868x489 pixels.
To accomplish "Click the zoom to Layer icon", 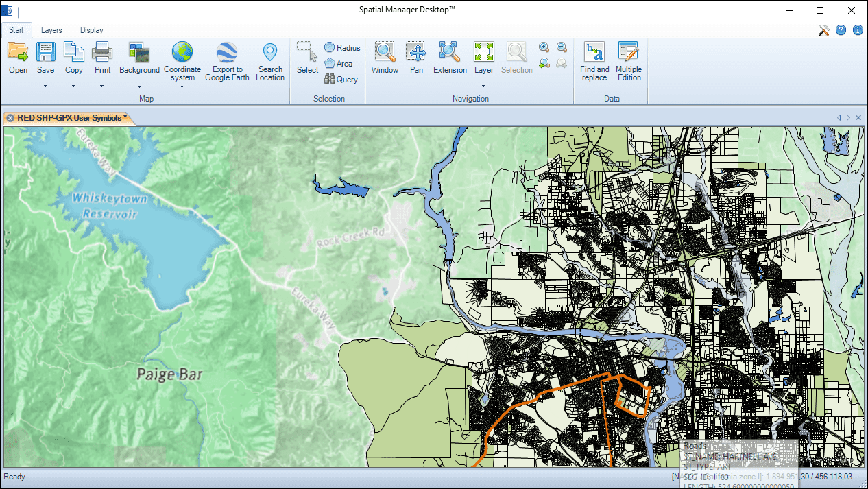I will (x=484, y=53).
